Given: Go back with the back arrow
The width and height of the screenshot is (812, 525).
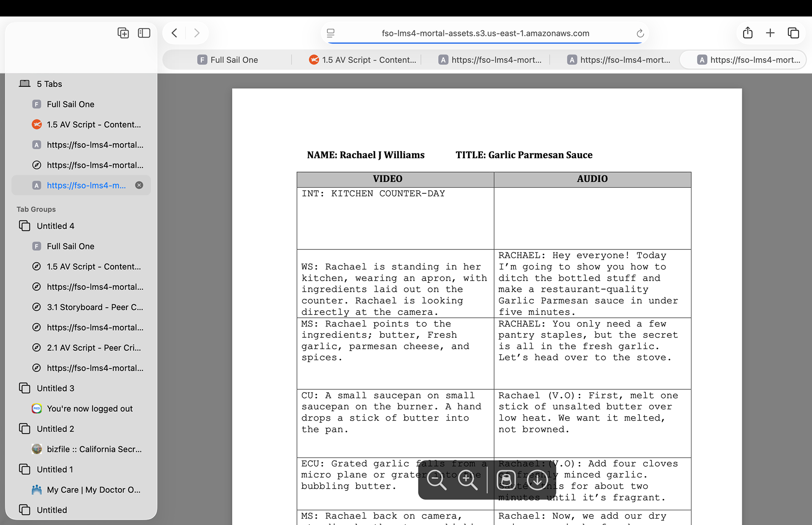Looking at the screenshot, I should pos(175,33).
